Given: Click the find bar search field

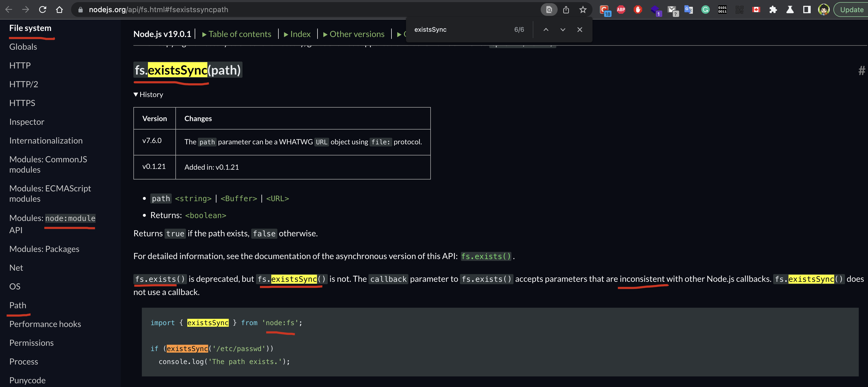Looking at the screenshot, I should (x=460, y=30).
